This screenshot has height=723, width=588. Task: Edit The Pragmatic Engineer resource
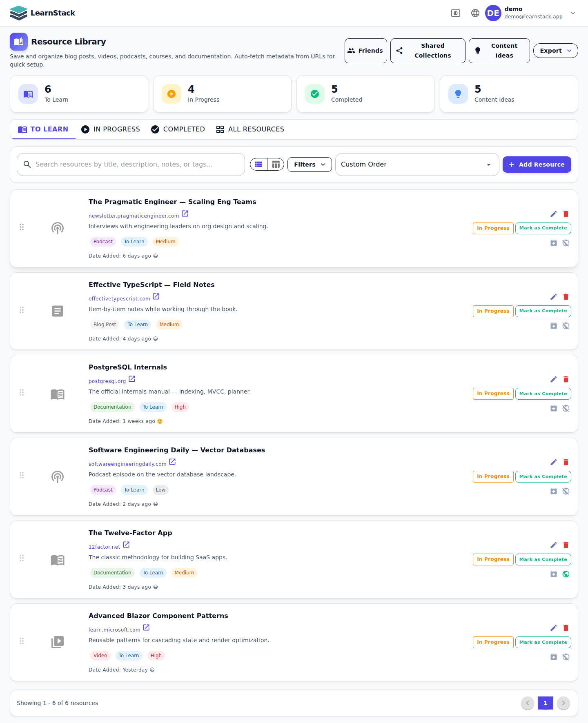(x=554, y=214)
